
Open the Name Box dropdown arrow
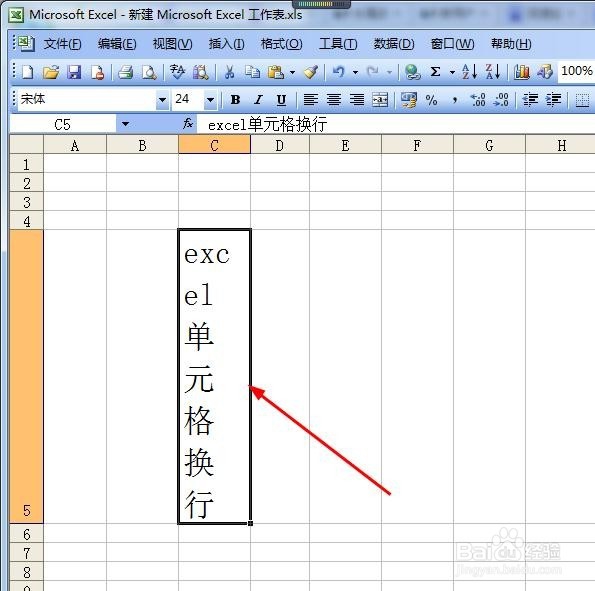pos(125,124)
